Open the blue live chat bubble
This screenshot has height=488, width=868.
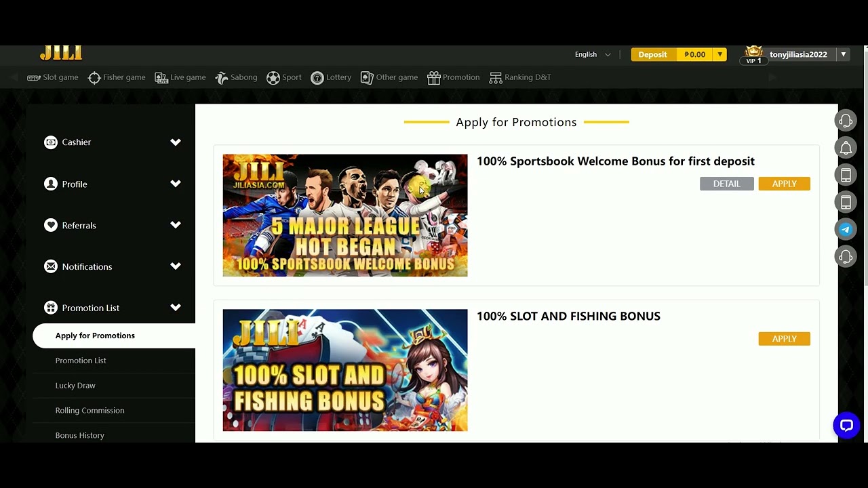point(846,426)
